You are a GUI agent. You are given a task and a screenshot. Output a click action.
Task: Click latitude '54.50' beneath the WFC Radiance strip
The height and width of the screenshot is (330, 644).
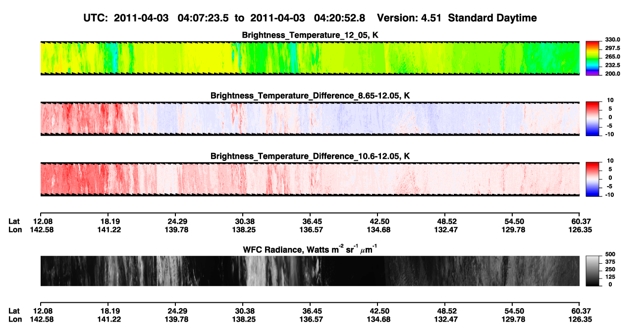[x=514, y=311]
